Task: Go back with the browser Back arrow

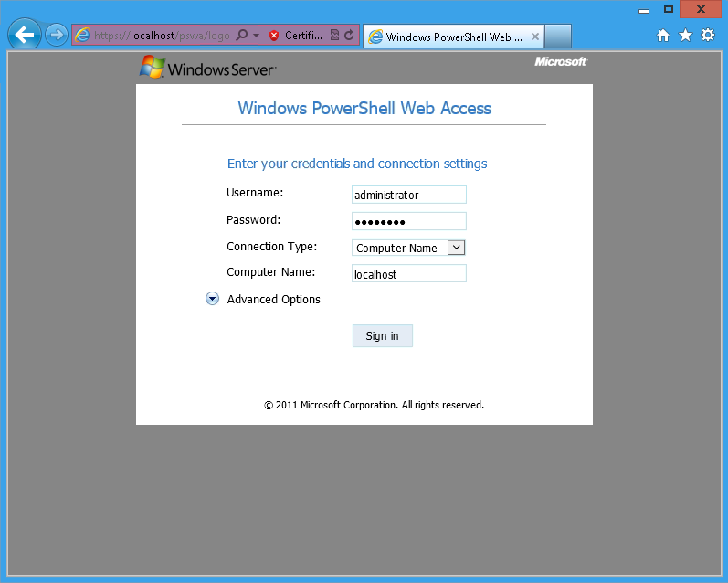Action: [24, 35]
